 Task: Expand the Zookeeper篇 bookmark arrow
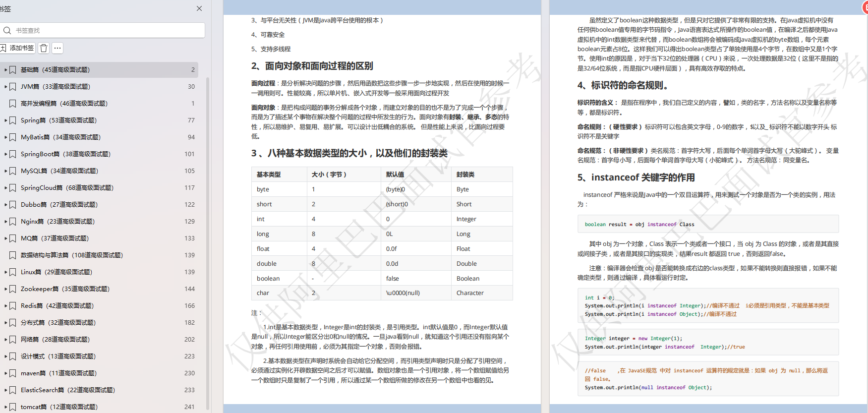[x=5, y=289]
